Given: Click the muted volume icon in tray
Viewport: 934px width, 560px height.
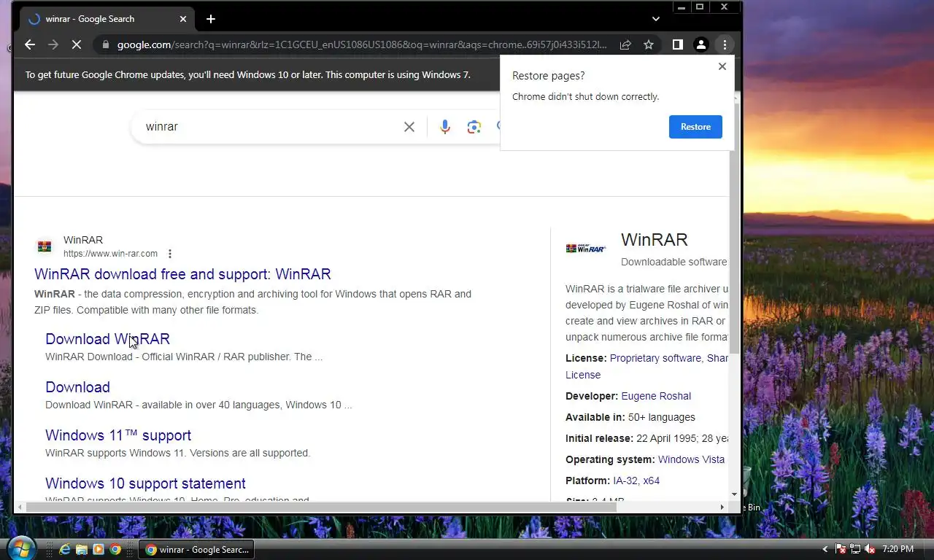Looking at the screenshot, I should [870, 549].
